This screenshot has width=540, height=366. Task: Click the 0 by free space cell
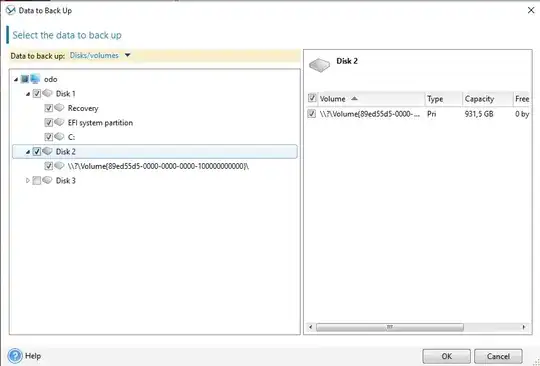(522, 114)
